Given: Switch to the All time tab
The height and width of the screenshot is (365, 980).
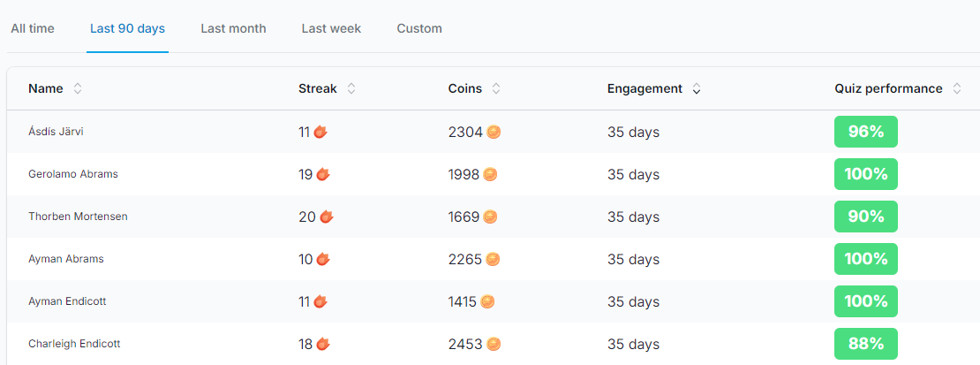Looking at the screenshot, I should coord(33,28).
